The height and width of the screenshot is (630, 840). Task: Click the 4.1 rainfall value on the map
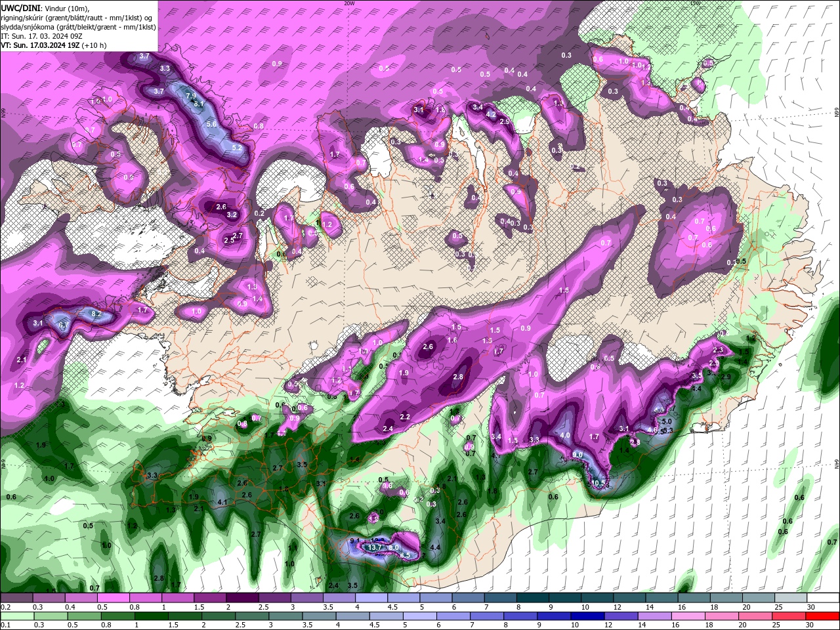[222, 503]
